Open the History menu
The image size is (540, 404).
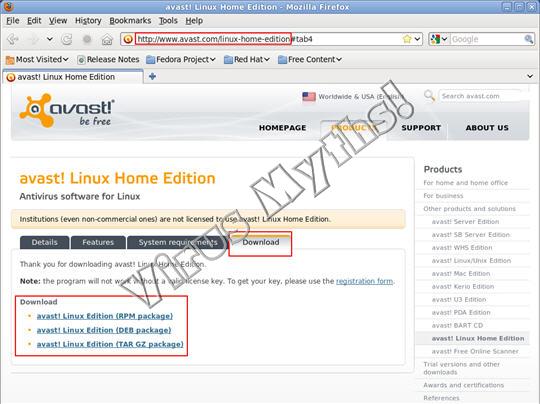(x=88, y=21)
